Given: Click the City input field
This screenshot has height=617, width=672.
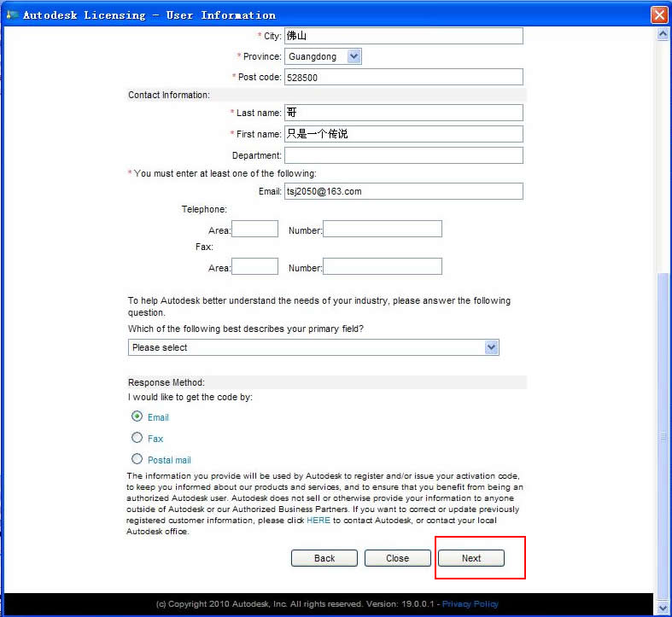Looking at the screenshot, I should (x=403, y=36).
